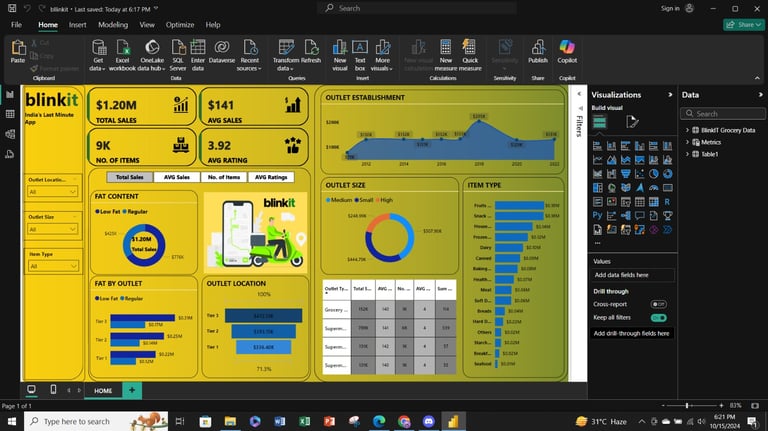Import from Excel workbook
The image size is (768, 431).
(x=122, y=55)
